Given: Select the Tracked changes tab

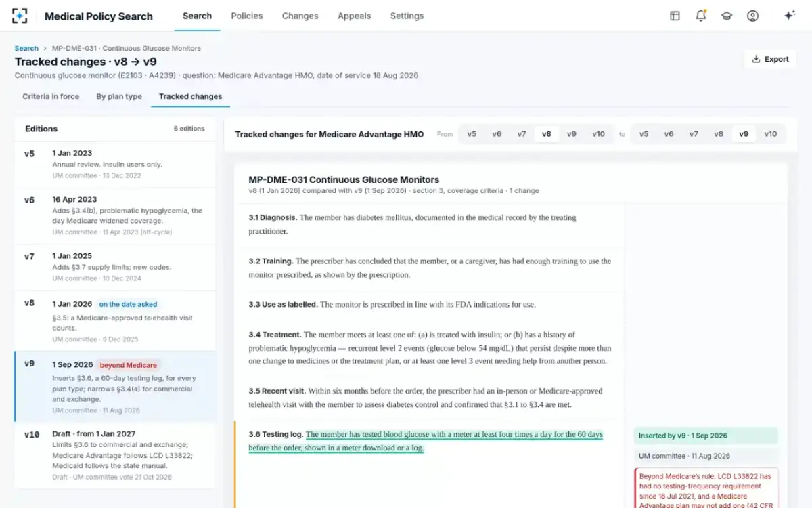Looking at the screenshot, I should coord(190,96).
